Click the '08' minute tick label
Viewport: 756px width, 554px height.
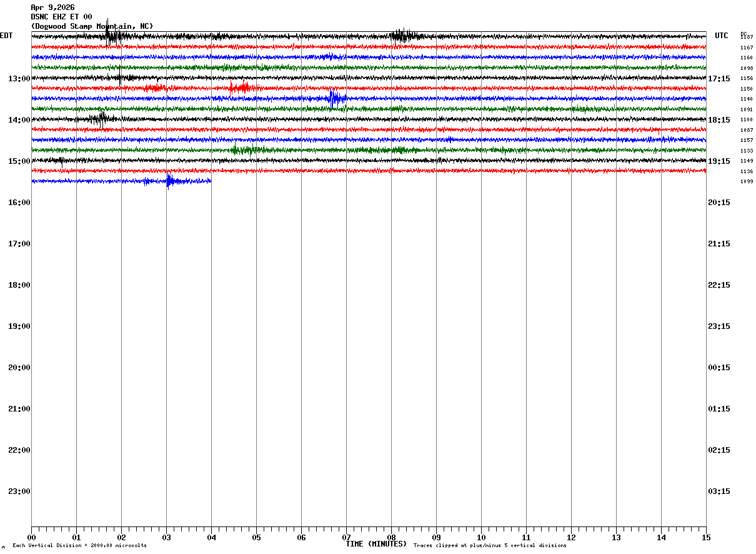coord(391,537)
